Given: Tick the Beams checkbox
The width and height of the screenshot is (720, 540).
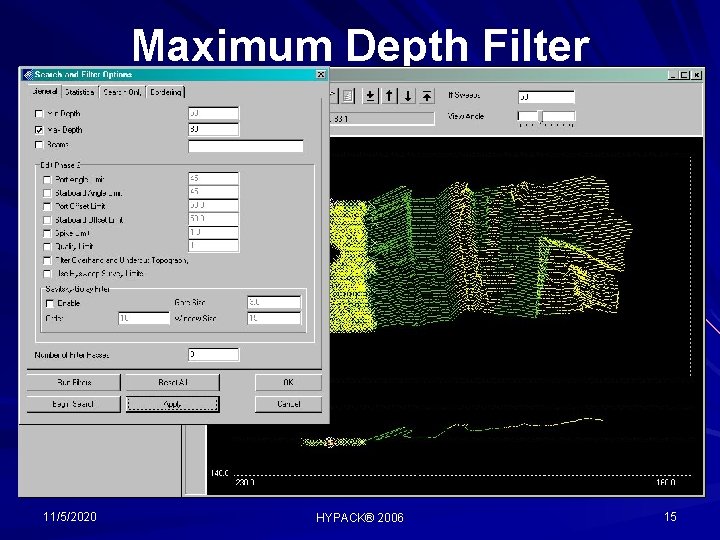Looking at the screenshot, I should pyautogui.click(x=39, y=145).
